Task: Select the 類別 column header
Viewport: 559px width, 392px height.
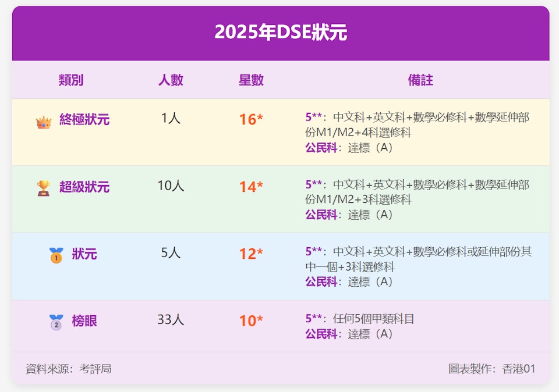Action: coord(71,80)
